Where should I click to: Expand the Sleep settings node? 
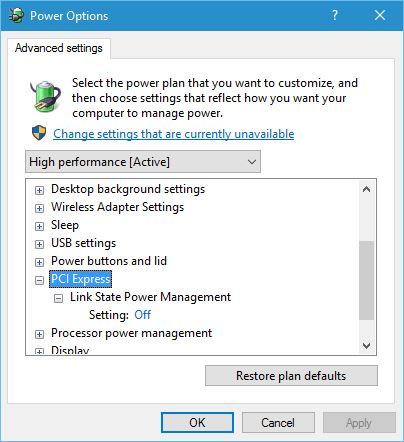tap(39, 226)
